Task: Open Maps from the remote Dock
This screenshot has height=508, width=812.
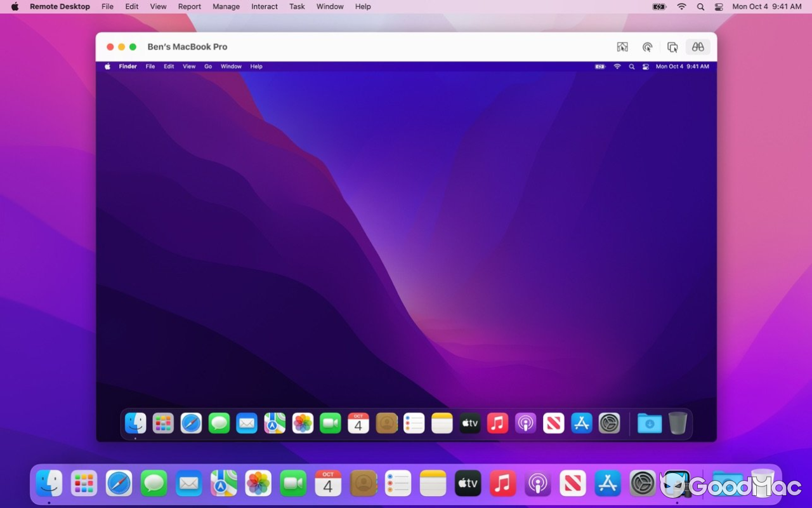Action: (x=275, y=423)
